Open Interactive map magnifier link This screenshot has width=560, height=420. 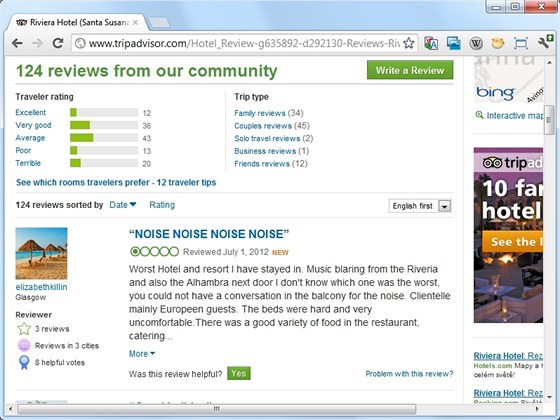(x=510, y=115)
